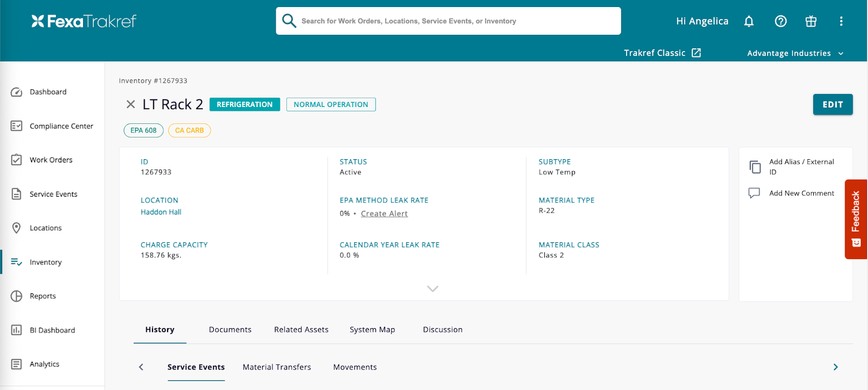Open the notifications bell
Image resolution: width=868 pixels, height=390 pixels.
click(x=749, y=21)
